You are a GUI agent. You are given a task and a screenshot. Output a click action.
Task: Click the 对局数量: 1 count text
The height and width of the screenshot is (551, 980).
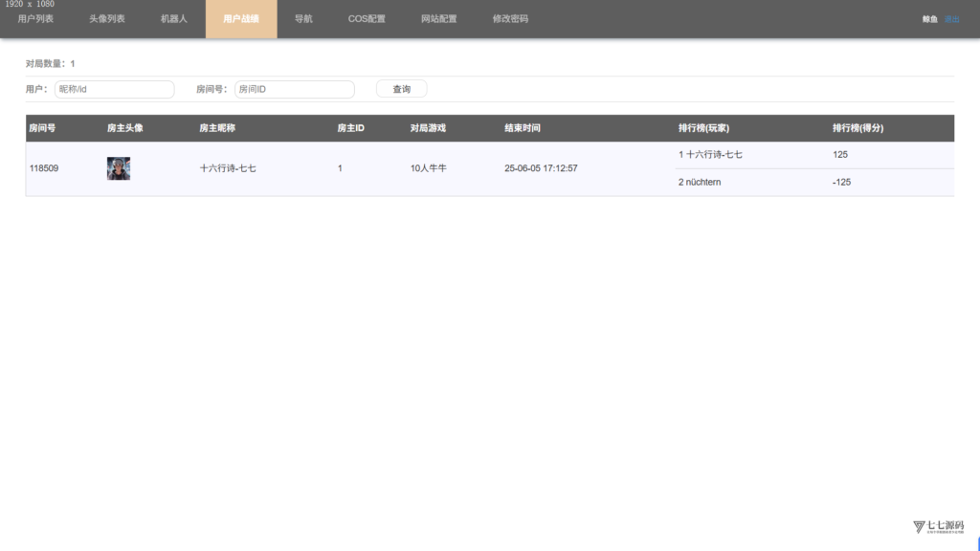point(50,64)
